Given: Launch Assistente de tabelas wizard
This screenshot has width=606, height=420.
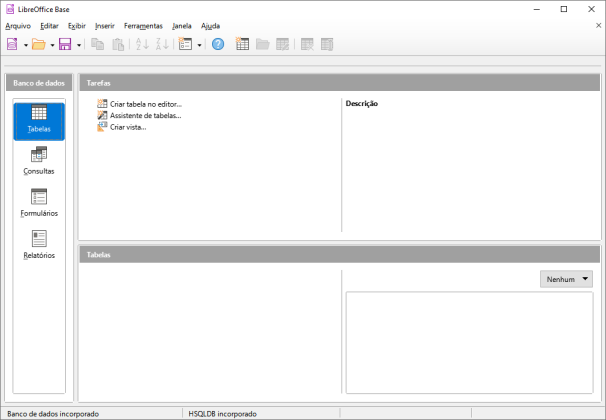Looking at the screenshot, I should (139, 116).
